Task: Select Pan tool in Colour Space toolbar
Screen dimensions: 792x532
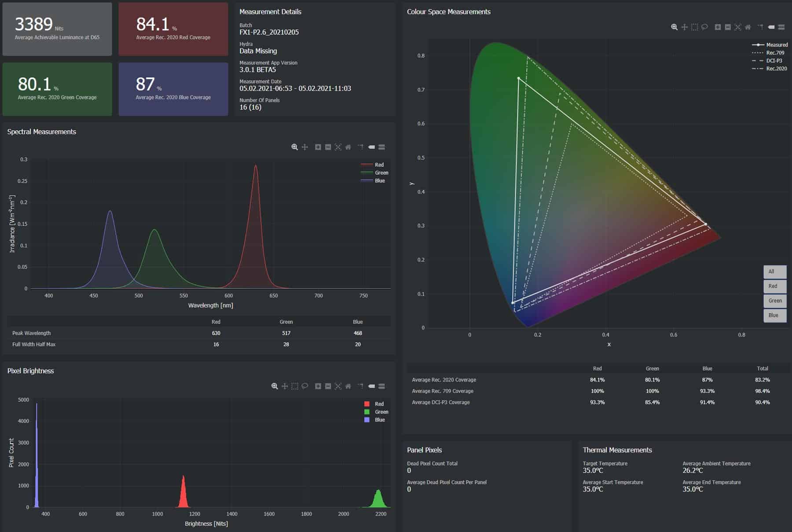Action: click(x=684, y=27)
